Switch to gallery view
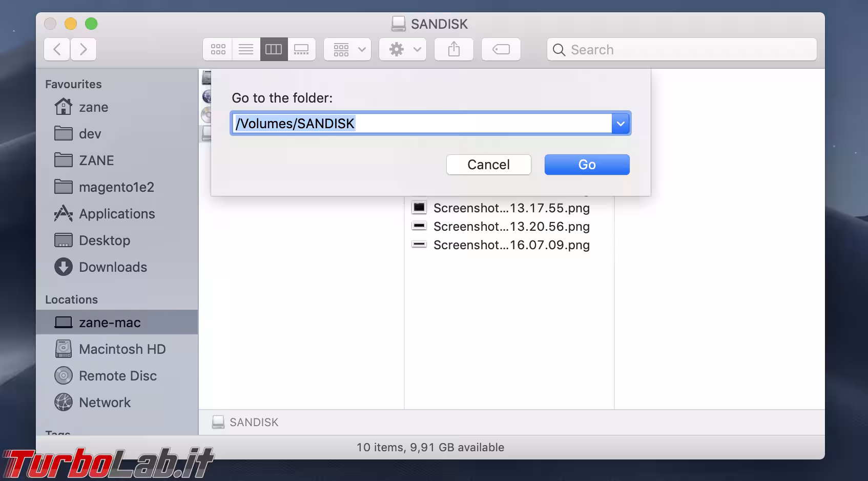 301,50
